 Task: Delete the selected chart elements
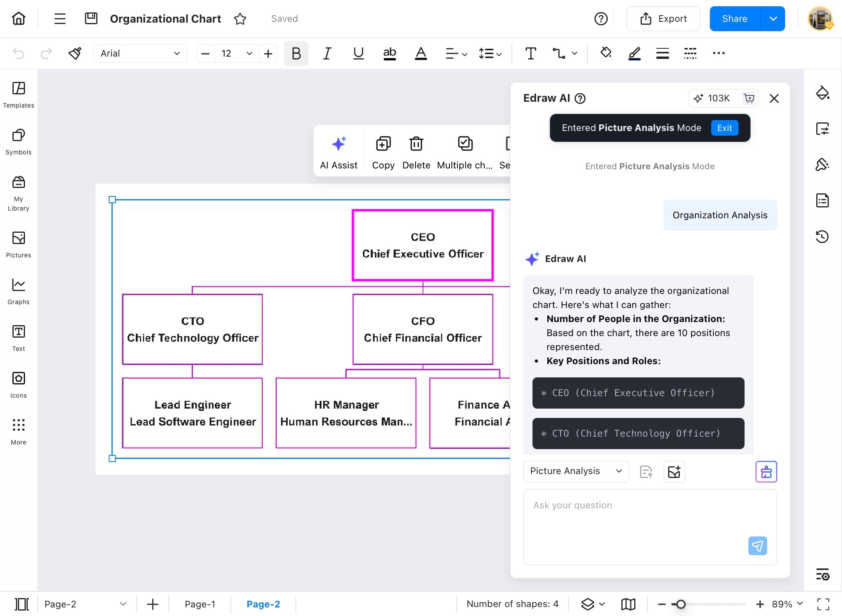(x=416, y=152)
